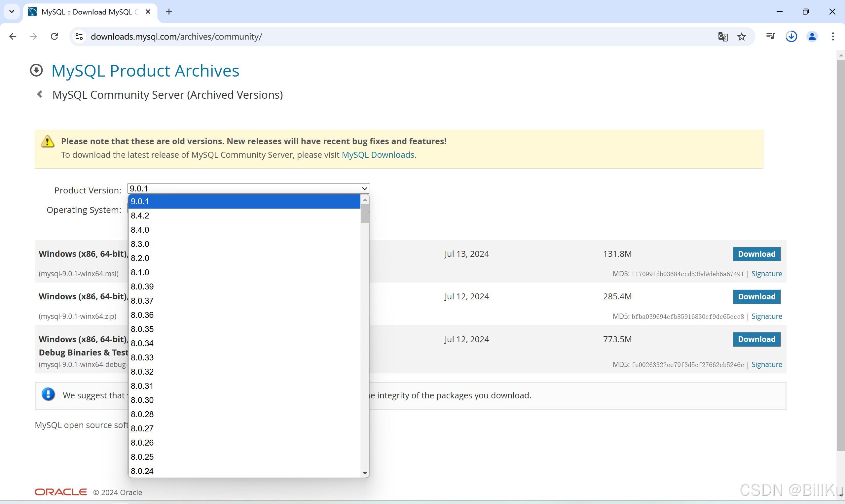Download the 285.4M ZIP archive
The width and height of the screenshot is (845, 504).
coord(756,296)
